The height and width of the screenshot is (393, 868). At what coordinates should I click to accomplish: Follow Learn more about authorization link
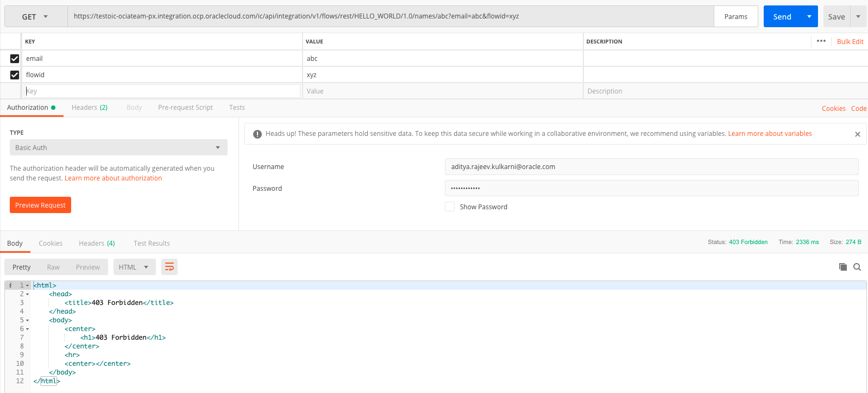click(x=113, y=178)
